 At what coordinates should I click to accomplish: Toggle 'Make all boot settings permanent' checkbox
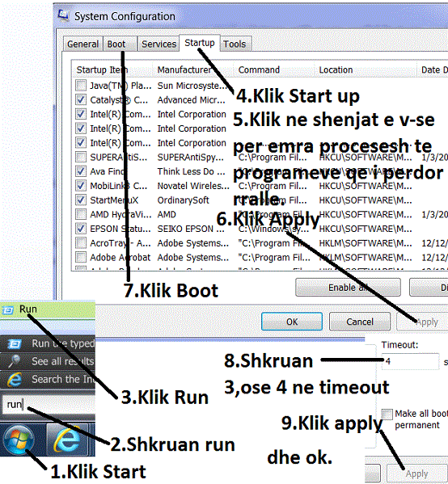(387, 414)
